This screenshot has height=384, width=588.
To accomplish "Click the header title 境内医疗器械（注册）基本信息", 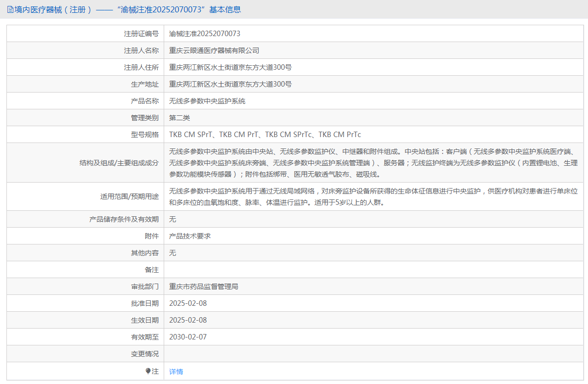I will point(128,10).
